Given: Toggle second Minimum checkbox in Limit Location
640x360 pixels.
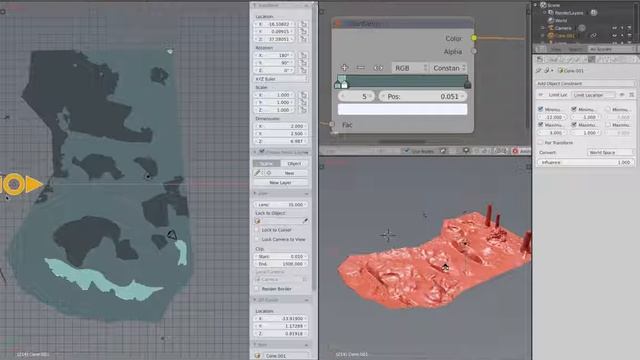Looking at the screenshot, I should (574, 109).
